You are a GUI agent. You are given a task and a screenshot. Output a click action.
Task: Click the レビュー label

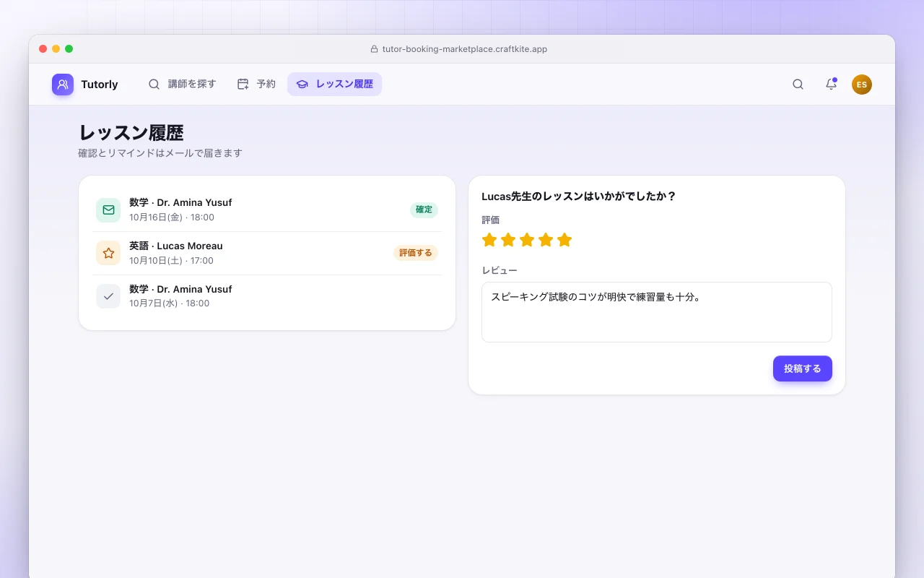pyautogui.click(x=500, y=270)
